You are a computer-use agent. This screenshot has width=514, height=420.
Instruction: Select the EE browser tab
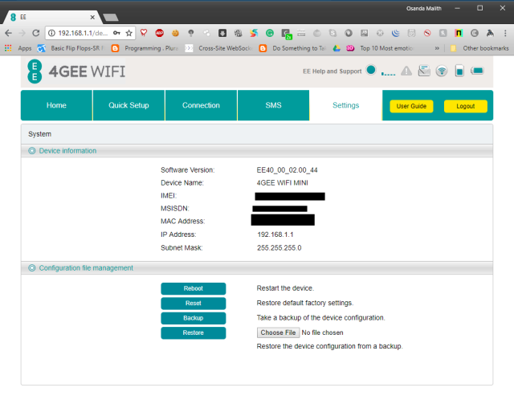(x=52, y=17)
